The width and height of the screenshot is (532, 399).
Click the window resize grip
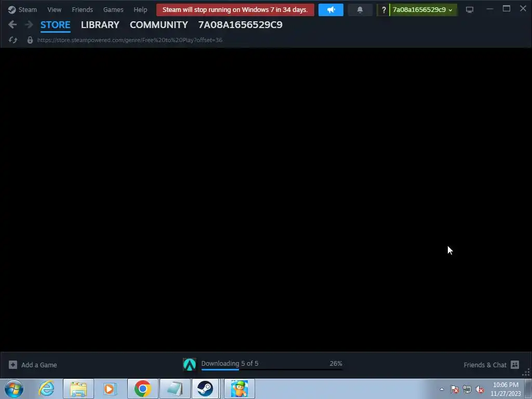526,373
